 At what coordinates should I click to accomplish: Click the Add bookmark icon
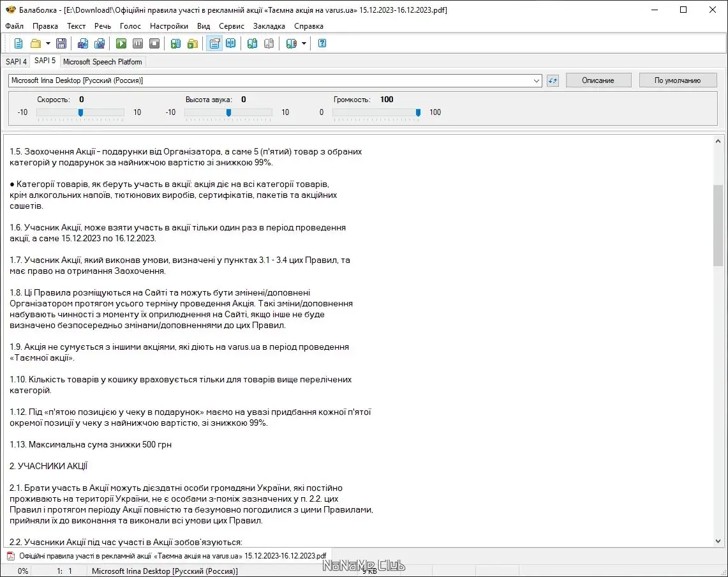click(x=252, y=43)
